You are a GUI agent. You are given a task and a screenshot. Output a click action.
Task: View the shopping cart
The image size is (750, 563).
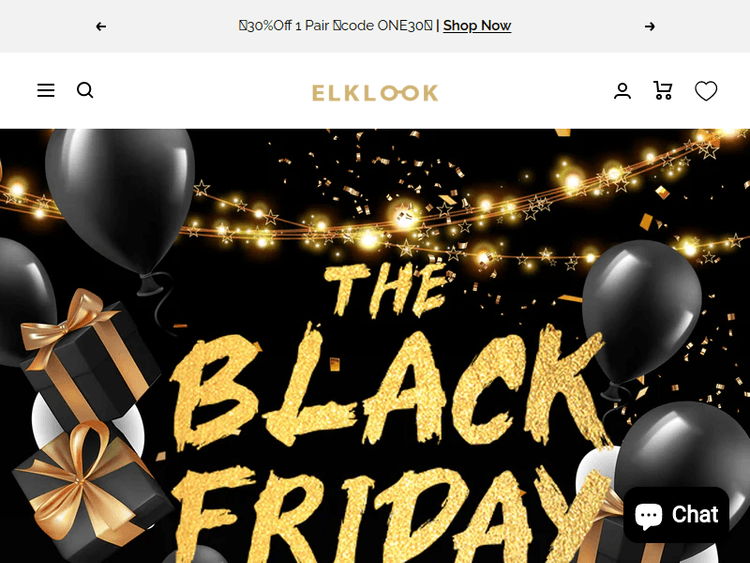tap(663, 90)
